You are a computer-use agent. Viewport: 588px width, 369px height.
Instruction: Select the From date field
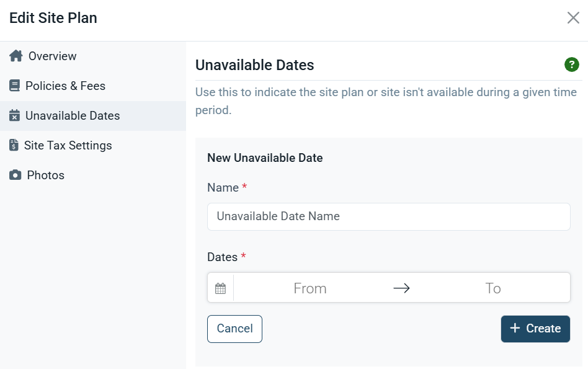point(310,288)
